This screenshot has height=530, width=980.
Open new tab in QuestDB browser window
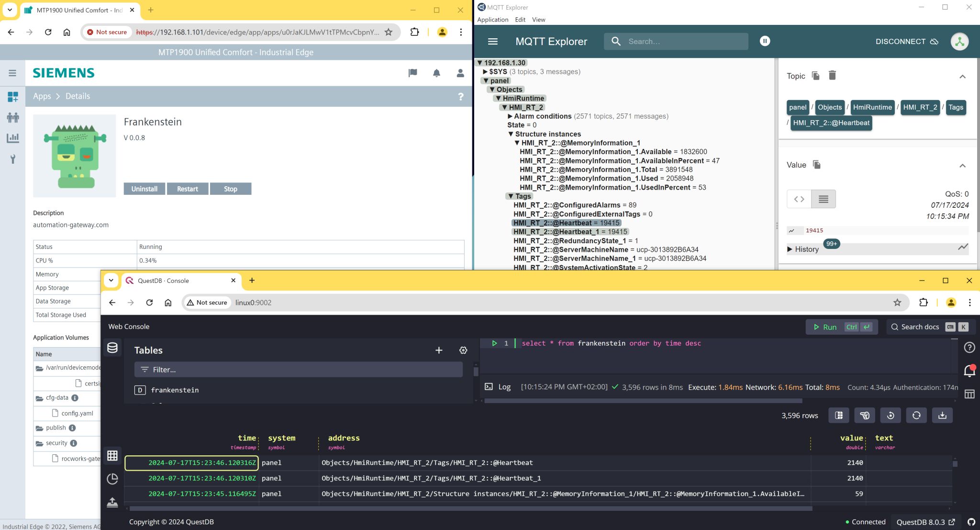point(252,281)
